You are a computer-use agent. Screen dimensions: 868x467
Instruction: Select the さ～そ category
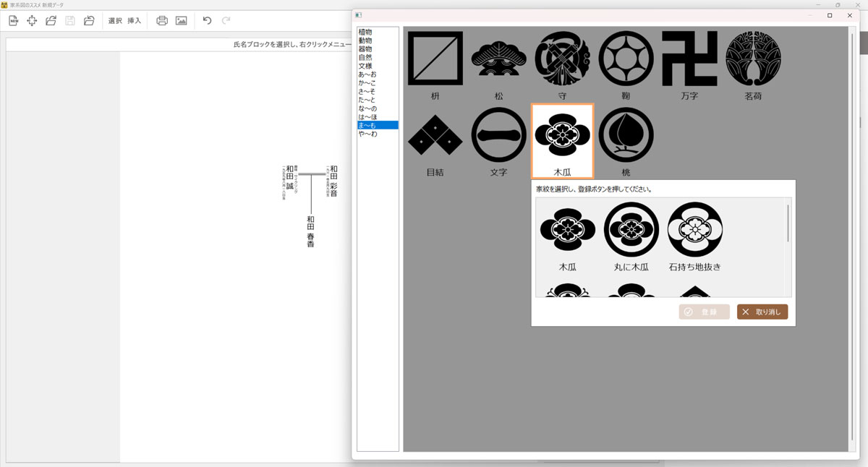point(378,91)
